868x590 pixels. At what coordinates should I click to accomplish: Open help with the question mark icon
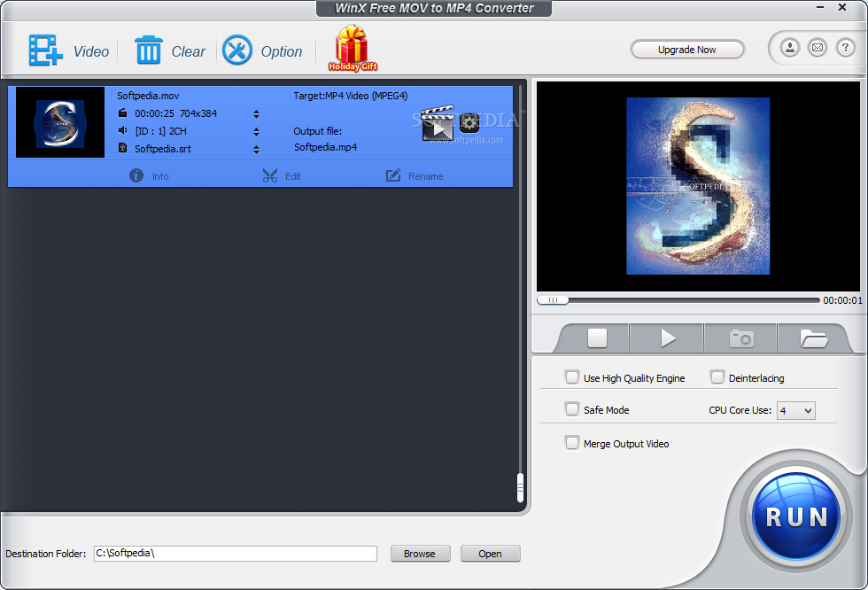845,48
